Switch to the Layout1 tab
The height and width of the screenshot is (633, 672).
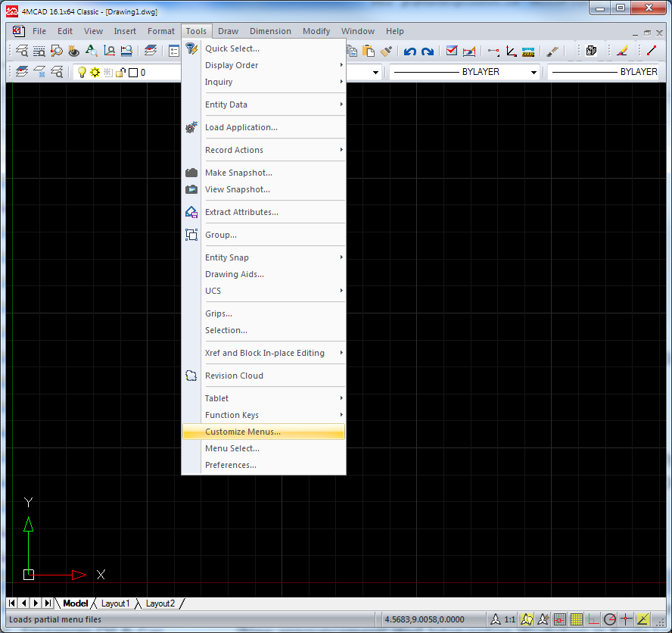tap(115, 603)
